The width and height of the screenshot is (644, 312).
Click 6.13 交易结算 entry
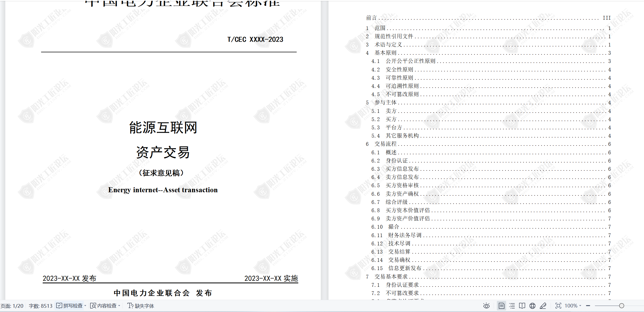coord(491,252)
